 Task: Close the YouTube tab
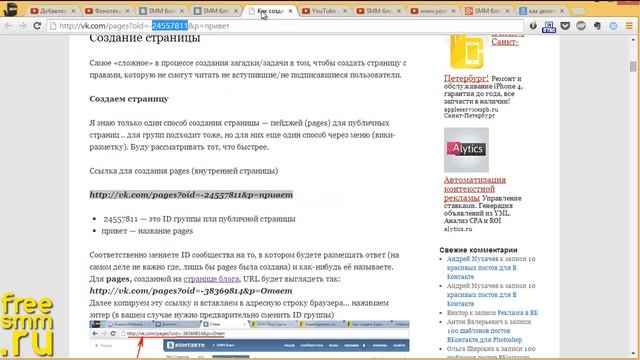344,11
